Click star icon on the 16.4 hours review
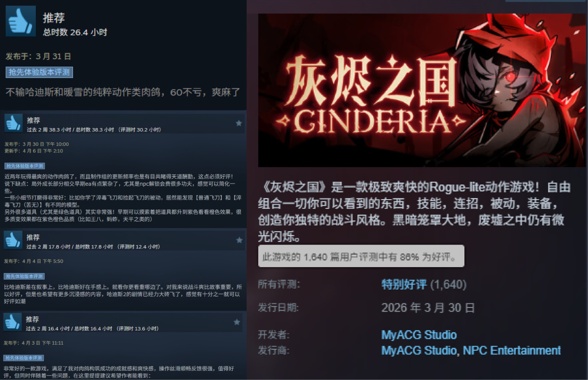588x380 pixels. click(x=237, y=322)
